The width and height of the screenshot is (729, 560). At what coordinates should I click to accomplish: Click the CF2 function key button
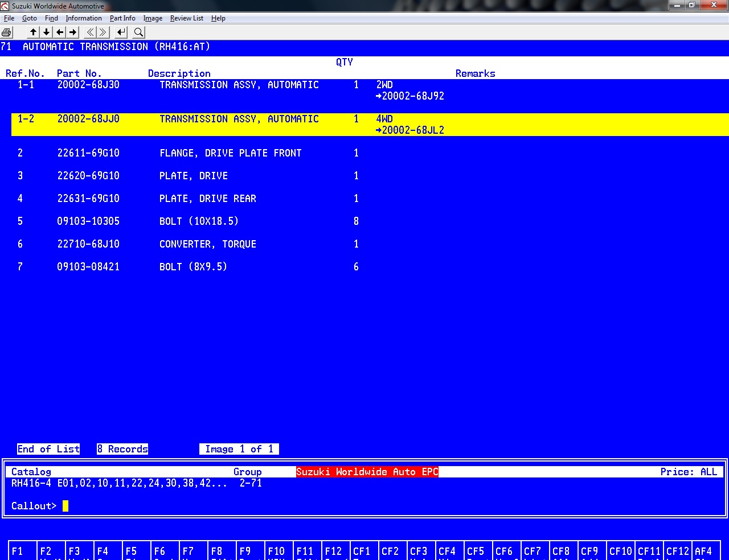tap(393, 551)
